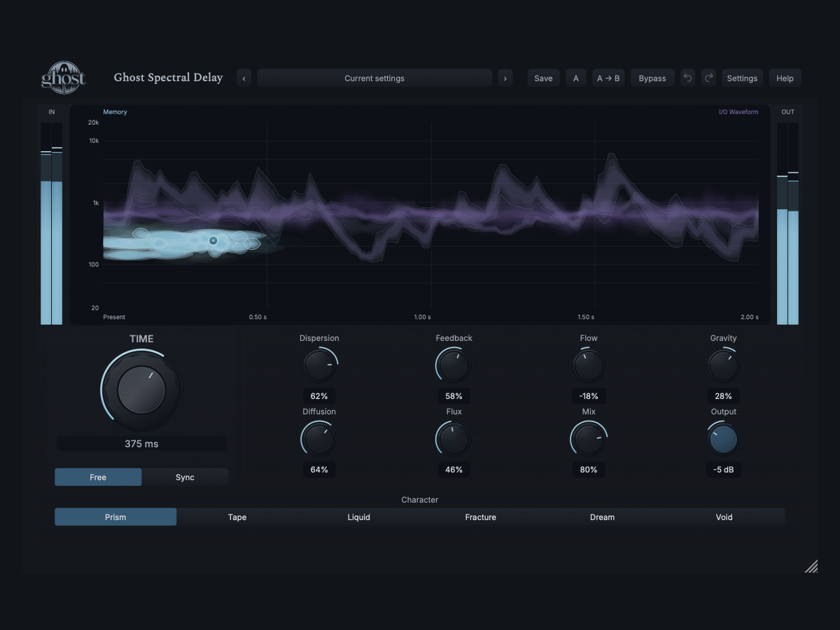Select the A state button
The width and height of the screenshot is (840, 630).
coord(576,78)
